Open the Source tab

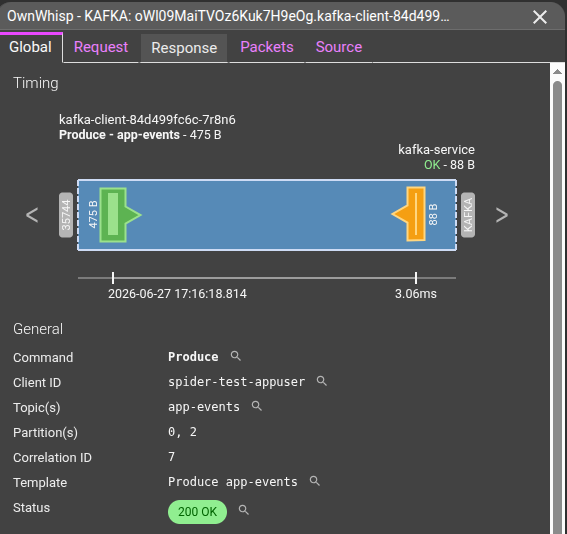click(x=339, y=47)
